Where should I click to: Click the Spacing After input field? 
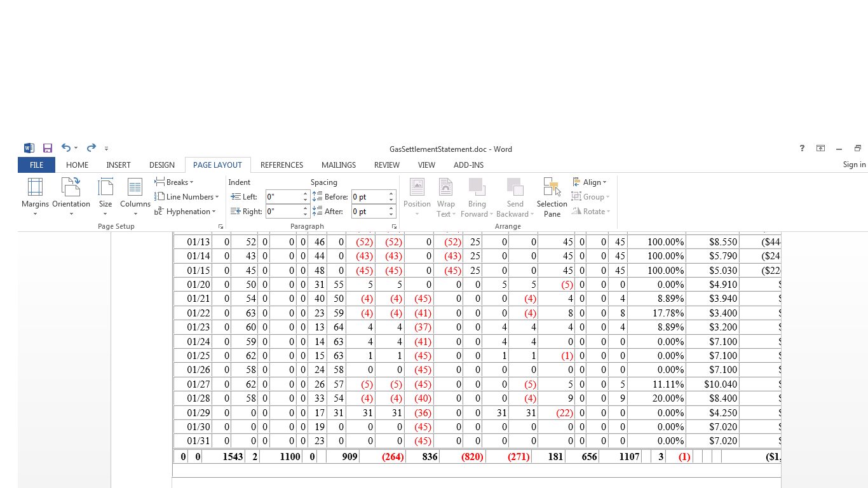[x=369, y=212]
